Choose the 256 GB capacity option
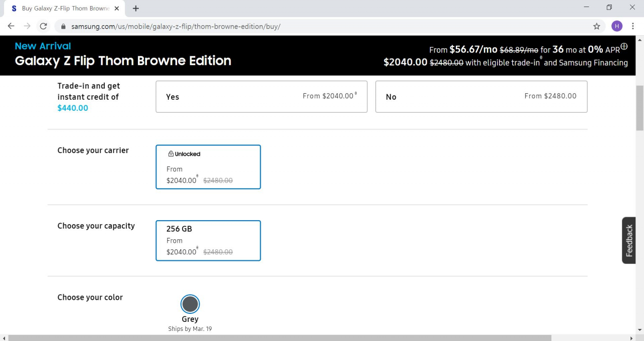 pyautogui.click(x=208, y=240)
